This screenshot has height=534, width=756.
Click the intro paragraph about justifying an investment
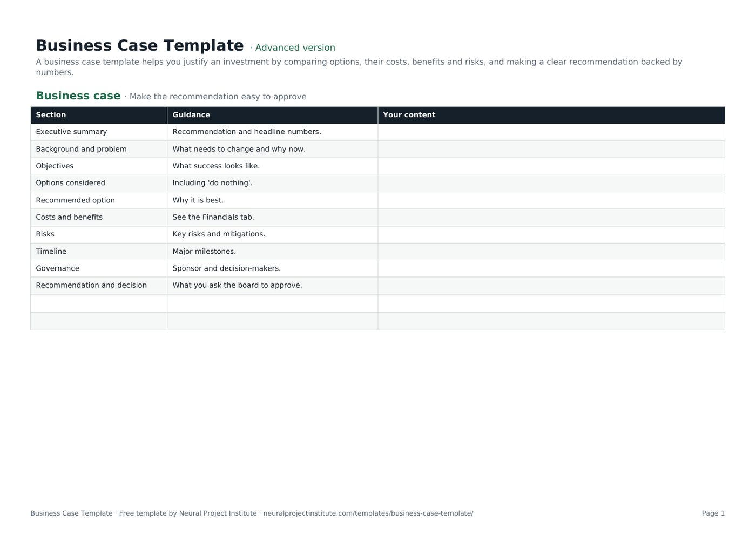click(x=359, y=67)
